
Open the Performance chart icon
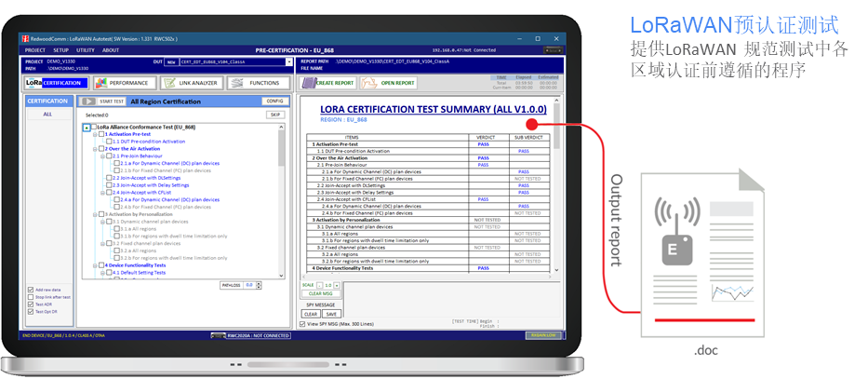(102, 83)
